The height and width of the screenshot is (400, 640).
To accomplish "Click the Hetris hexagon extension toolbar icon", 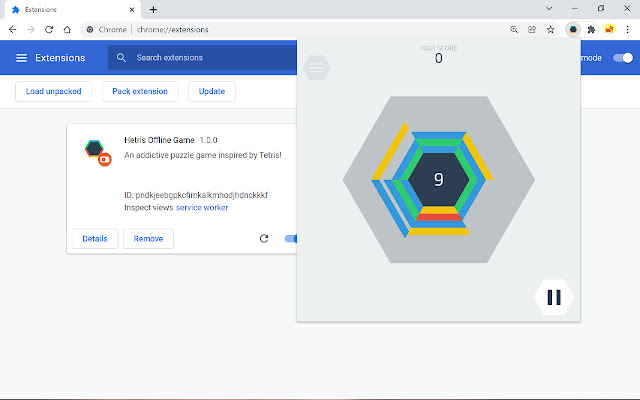I will 573,29.
